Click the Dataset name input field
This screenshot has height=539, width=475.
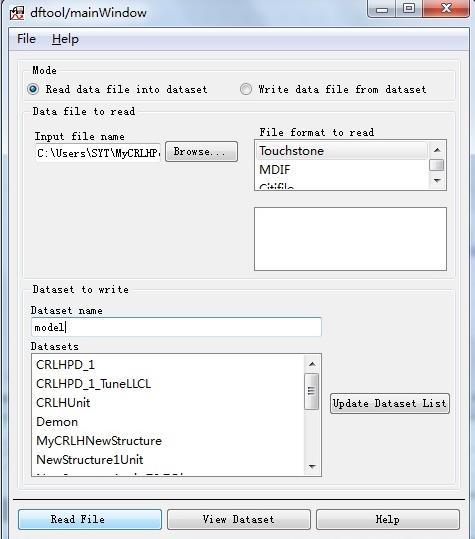pos(176,327)
